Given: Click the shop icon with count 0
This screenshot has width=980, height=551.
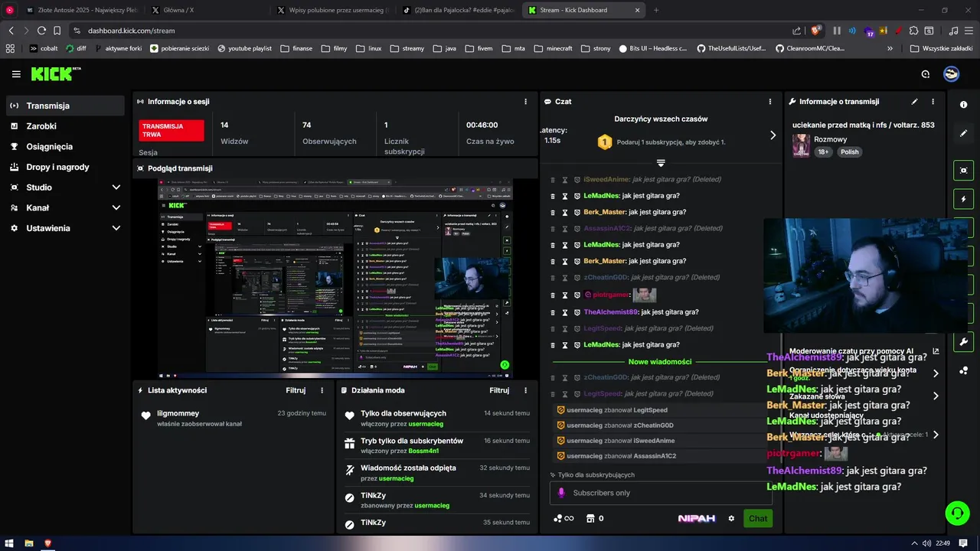Looking at the screenshot, I should (595, 518).
